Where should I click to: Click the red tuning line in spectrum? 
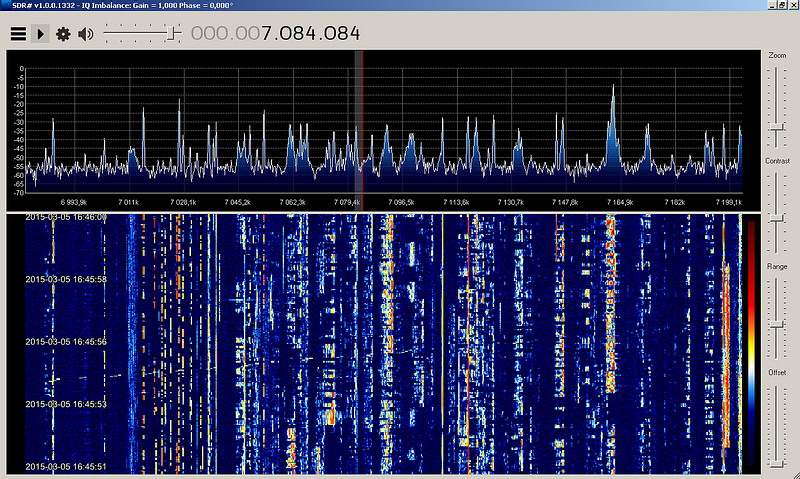coord(362,130)
